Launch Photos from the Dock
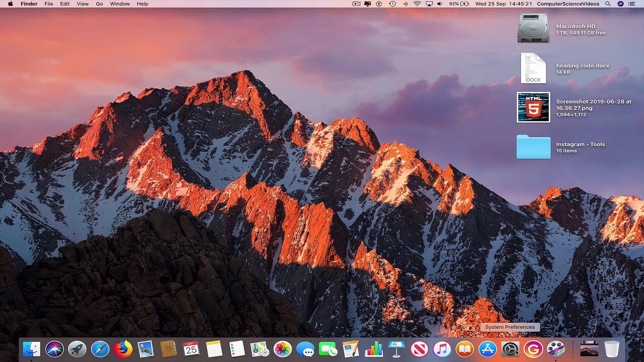 click(x=283, y=349)
